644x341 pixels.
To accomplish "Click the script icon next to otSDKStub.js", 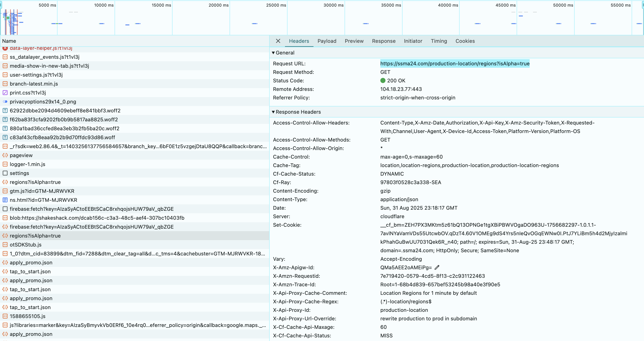I will pos(5,245).
